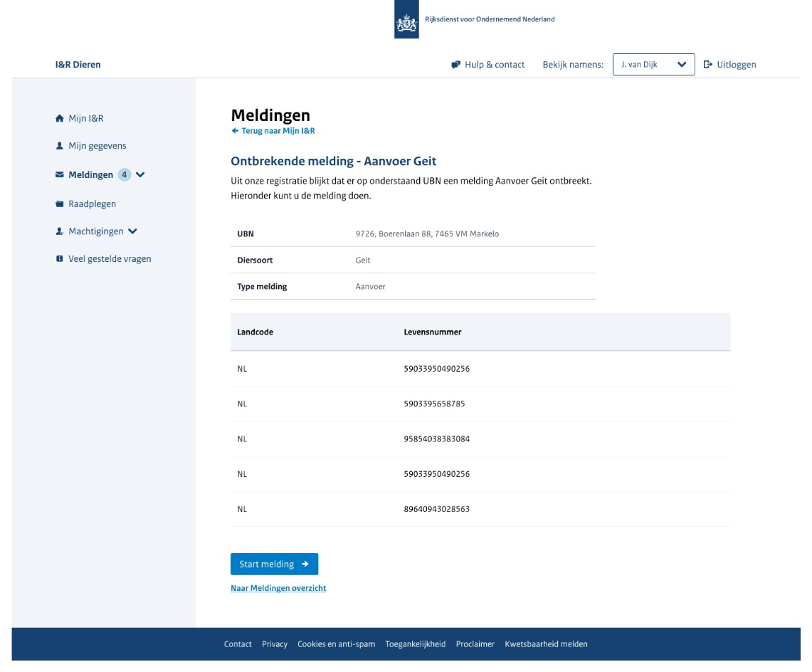The height and width of the screenshot is (672, 812).
Task: Open Raadplegen in the sidebar
Action: point(93,204)
